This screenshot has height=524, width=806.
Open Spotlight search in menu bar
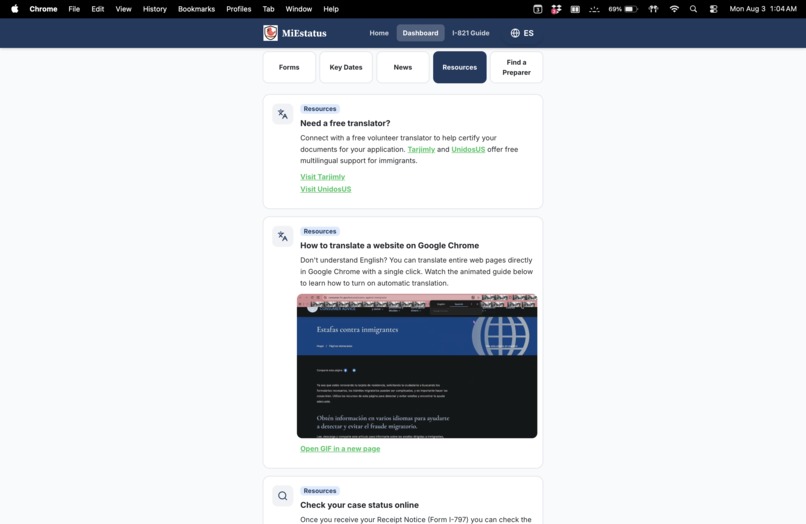tap(693, 9)
